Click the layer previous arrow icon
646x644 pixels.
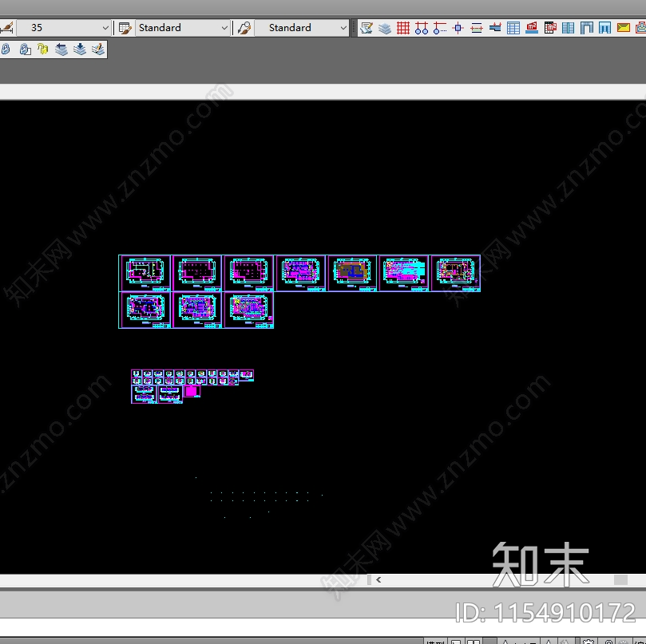point(61,49)
